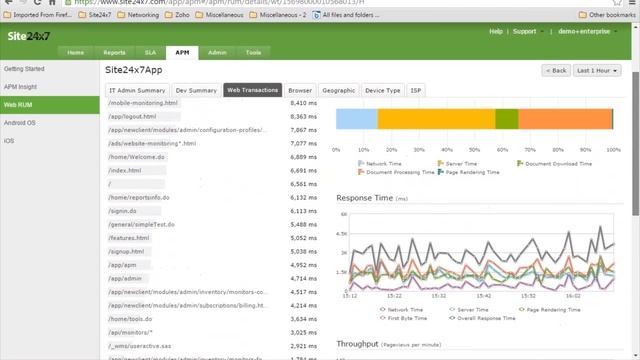Click the yellow Server Time bar segment
This screenshot has height=360, width=640.
click(x=436, y=119)
